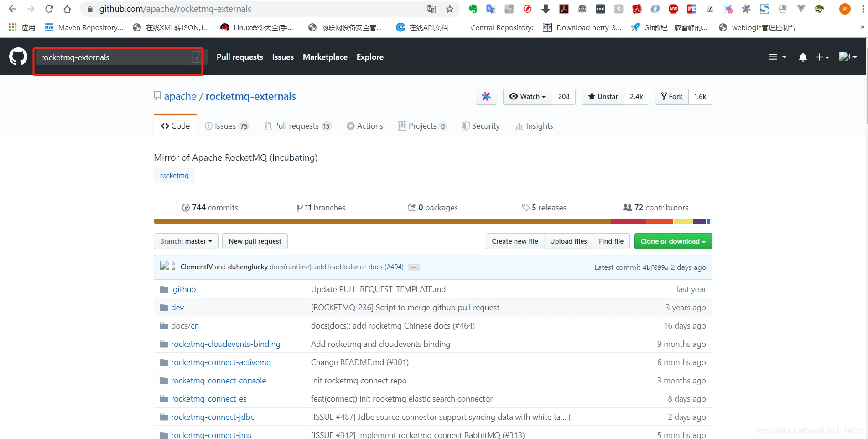Click the New pull request button
Screen dimensions: 868x439
255,241
